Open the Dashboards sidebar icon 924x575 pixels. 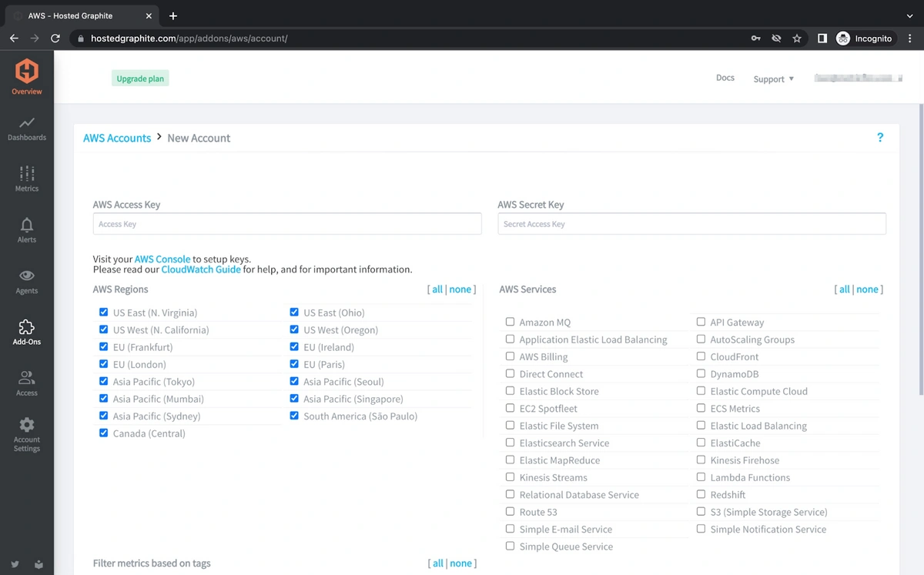pos(27,122)
